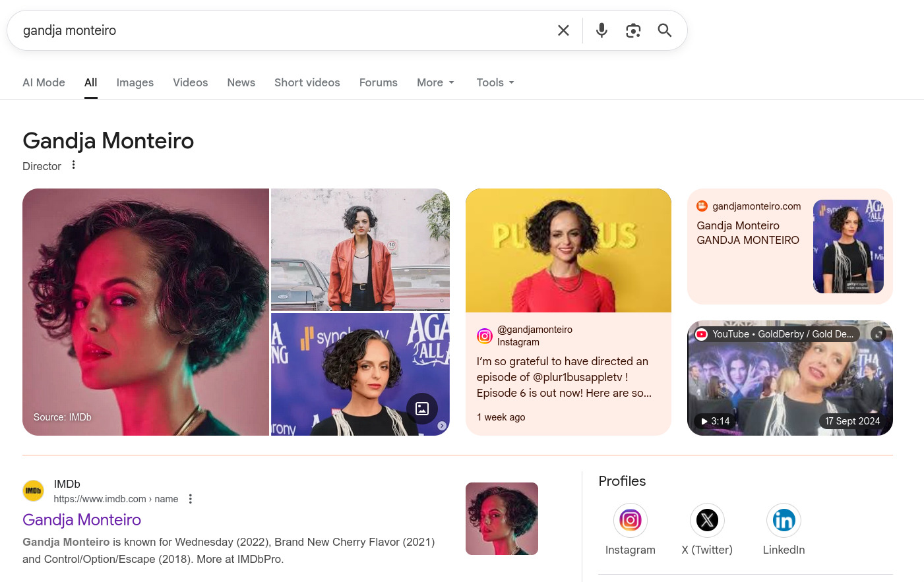Click the 17 Sept 2024 video date label
This screenshot has height=582, width=924.
[x=853, y=421]
